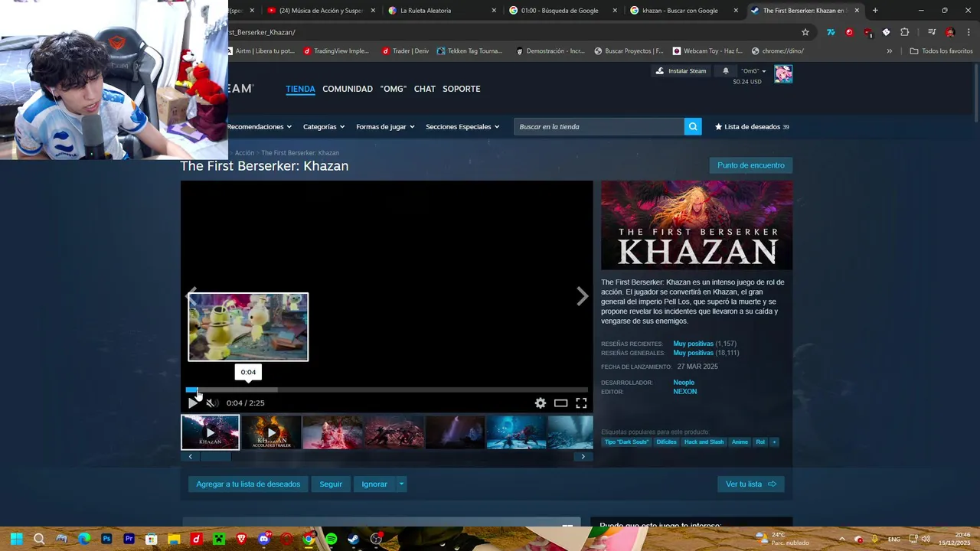Open the Chrome profile avatar
980x551 pixels.
pos(950,32)
